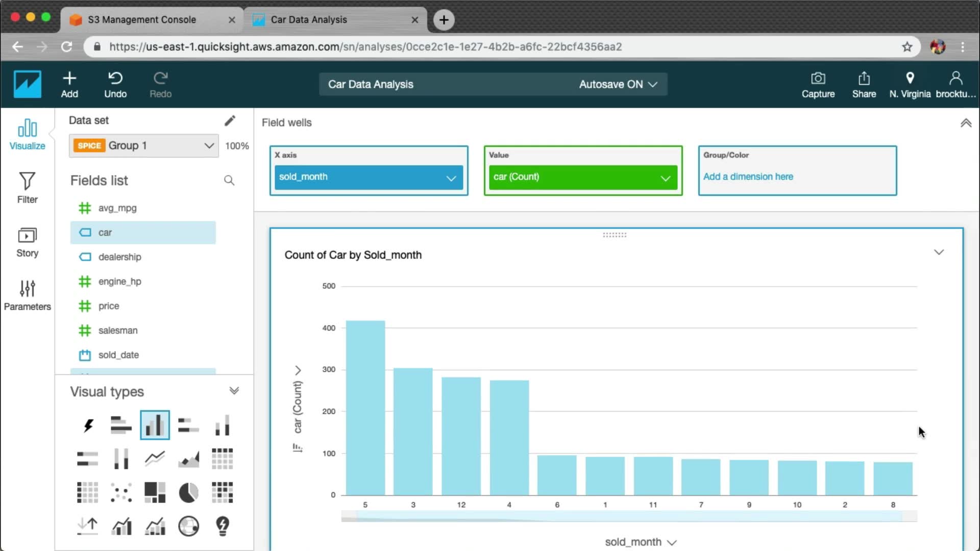Click the Undo button
Image resolution: width=980 pixels, height=551 pixels.
click(115, 84)
